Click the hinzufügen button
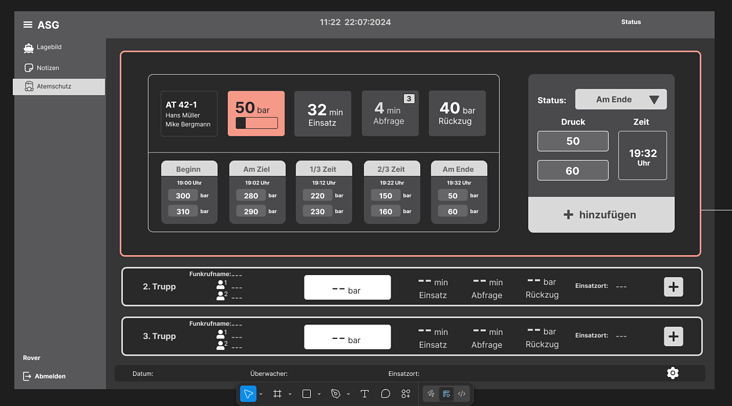 600,214
